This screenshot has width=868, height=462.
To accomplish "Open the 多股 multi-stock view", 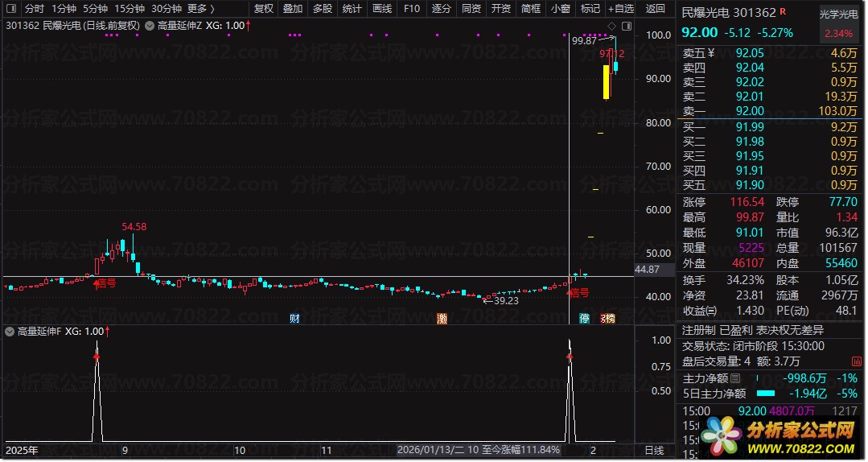I will (323, 8).
